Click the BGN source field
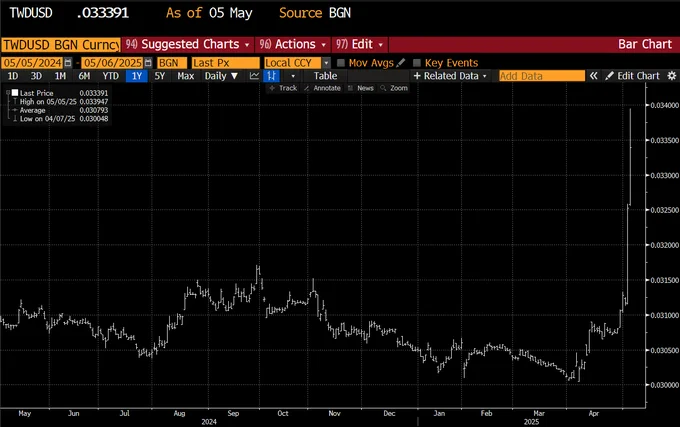The height and width of the screenshot is (427, 680). [x=172, y=63]
